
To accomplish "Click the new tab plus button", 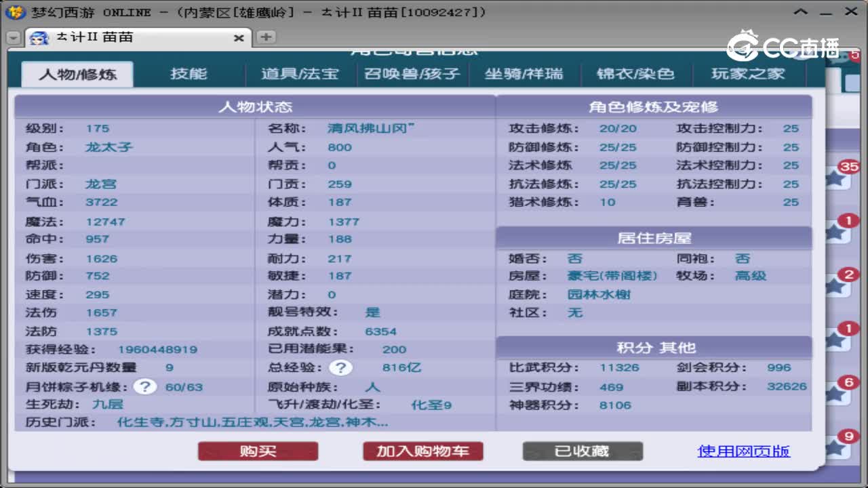I will [x=265, y=37].
